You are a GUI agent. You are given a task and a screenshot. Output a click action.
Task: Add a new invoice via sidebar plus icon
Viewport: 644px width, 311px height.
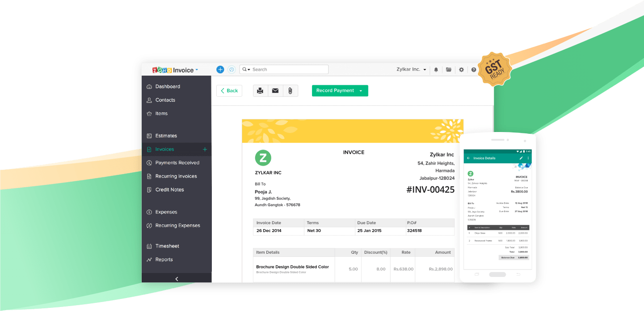[205, 149]
